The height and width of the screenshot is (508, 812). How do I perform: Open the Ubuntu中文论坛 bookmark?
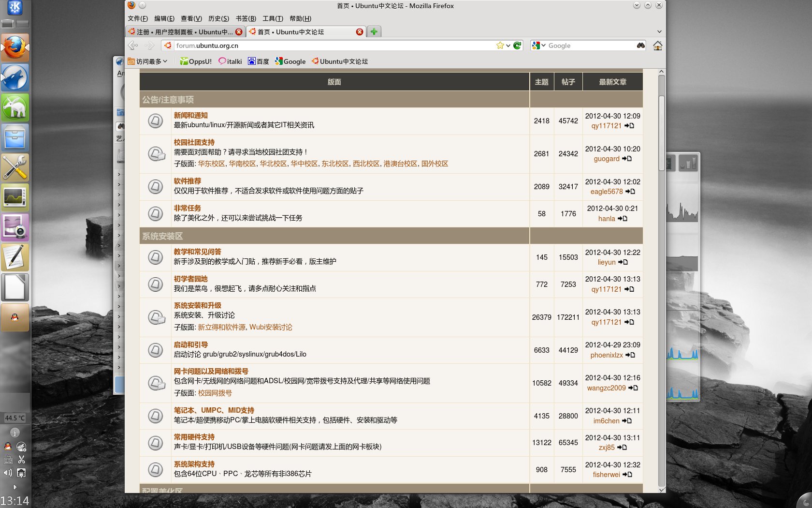click(x=340, y=61)
